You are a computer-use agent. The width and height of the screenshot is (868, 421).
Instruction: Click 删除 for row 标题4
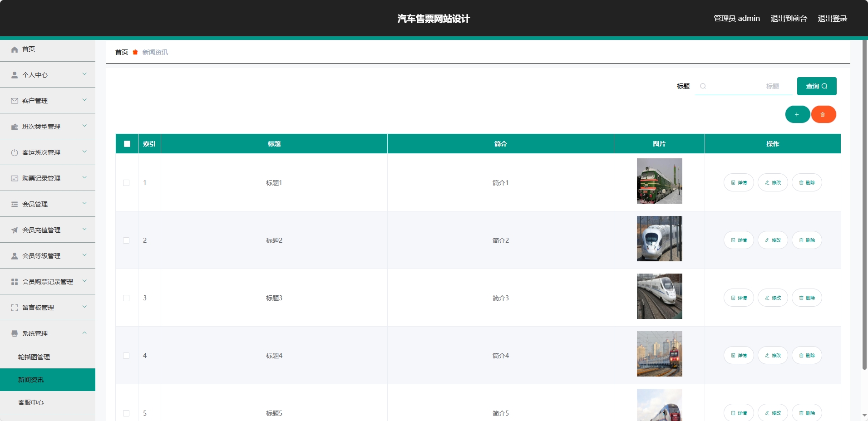807,355
